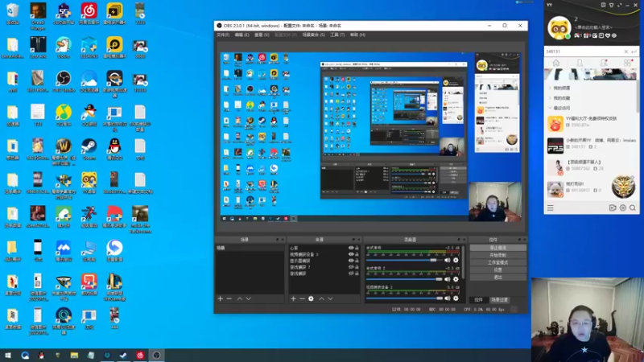Move the scene up in the scenes list

point(239,298)
